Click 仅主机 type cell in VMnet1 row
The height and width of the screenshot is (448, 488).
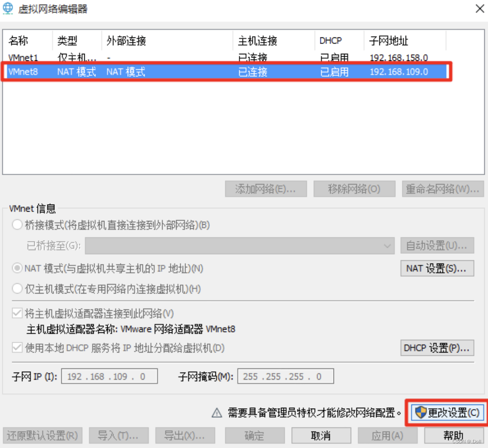coord(76,58)
